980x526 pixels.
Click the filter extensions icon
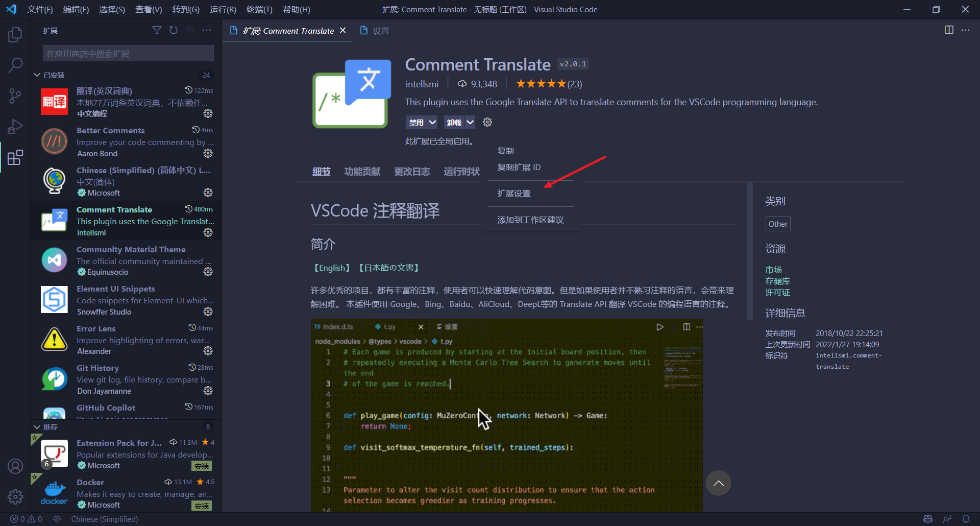click(157, 30)
